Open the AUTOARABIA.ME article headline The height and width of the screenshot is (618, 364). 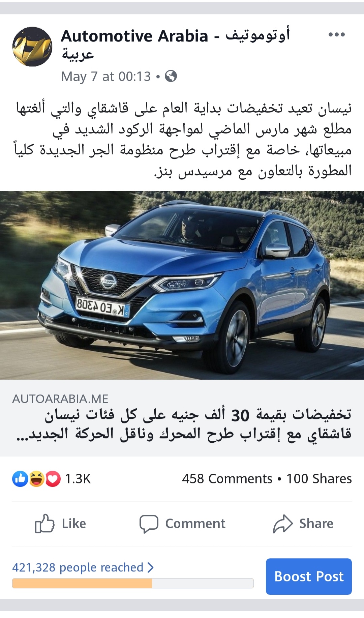click(x=198, y=424)
